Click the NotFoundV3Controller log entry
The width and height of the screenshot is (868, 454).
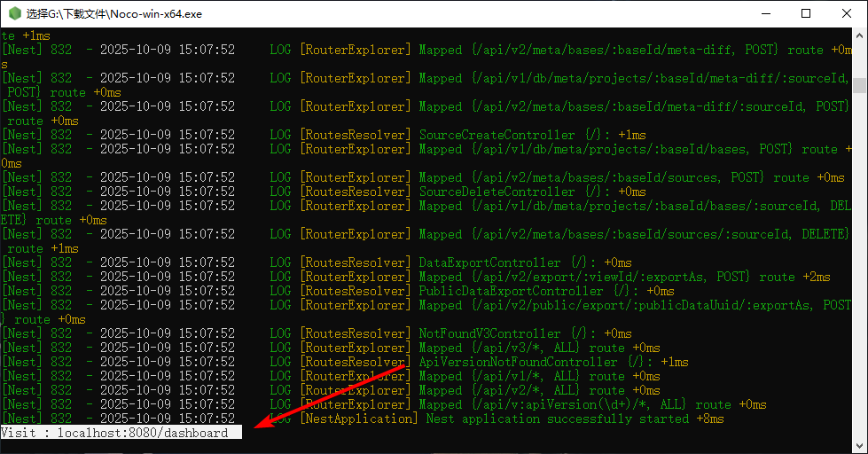pyautogui.click(x=489, y=333)
